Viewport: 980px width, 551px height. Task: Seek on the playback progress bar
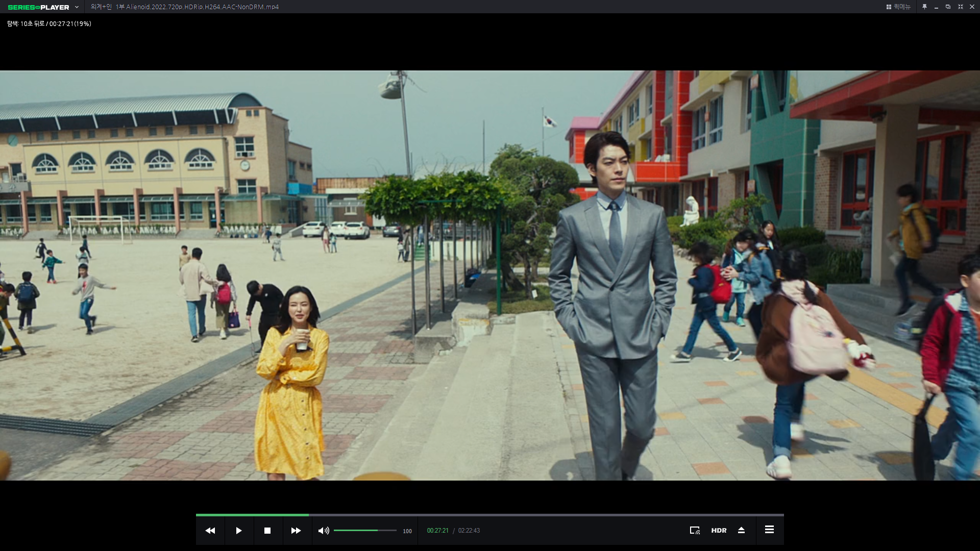point(490,515)
